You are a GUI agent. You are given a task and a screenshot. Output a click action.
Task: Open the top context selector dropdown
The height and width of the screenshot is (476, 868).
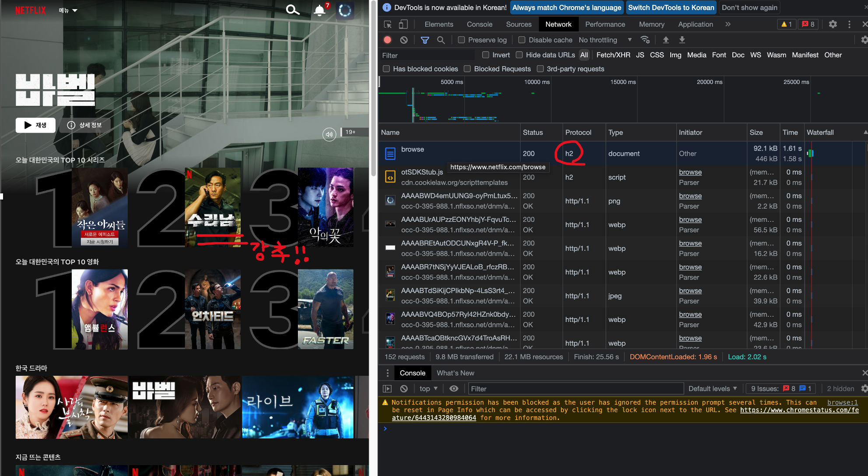(428, 388)
